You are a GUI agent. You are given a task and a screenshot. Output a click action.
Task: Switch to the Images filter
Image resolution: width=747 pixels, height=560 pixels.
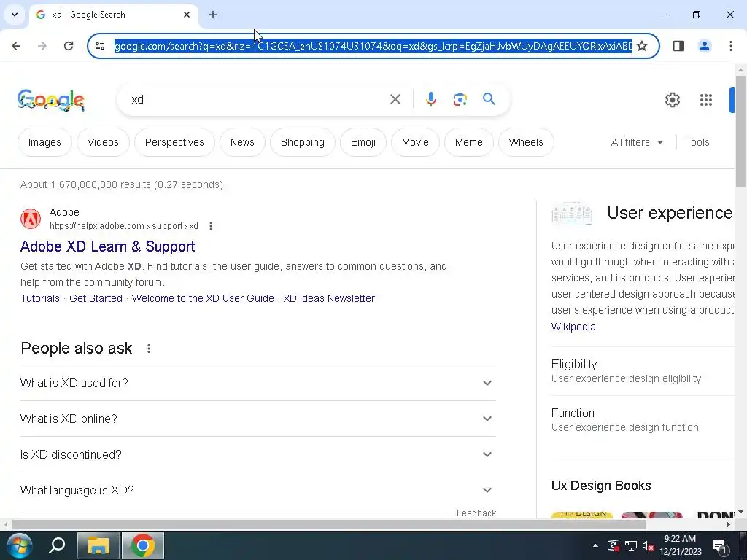[x=44, y=142]
